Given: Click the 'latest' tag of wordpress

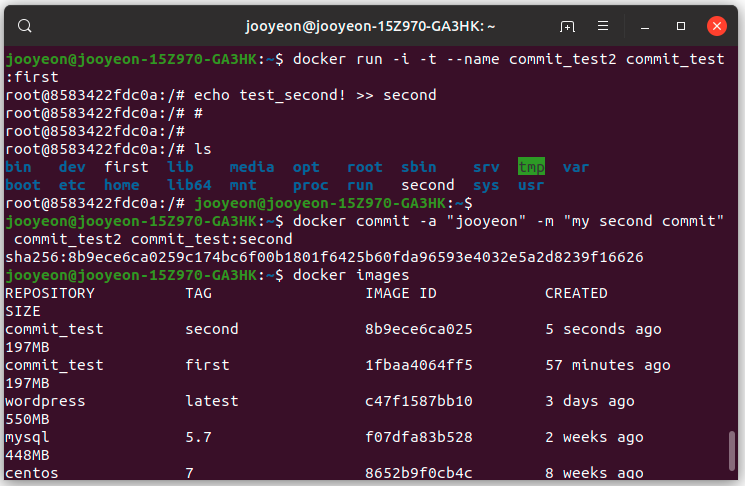Looking at the screenshot, I should pos(211,401).
